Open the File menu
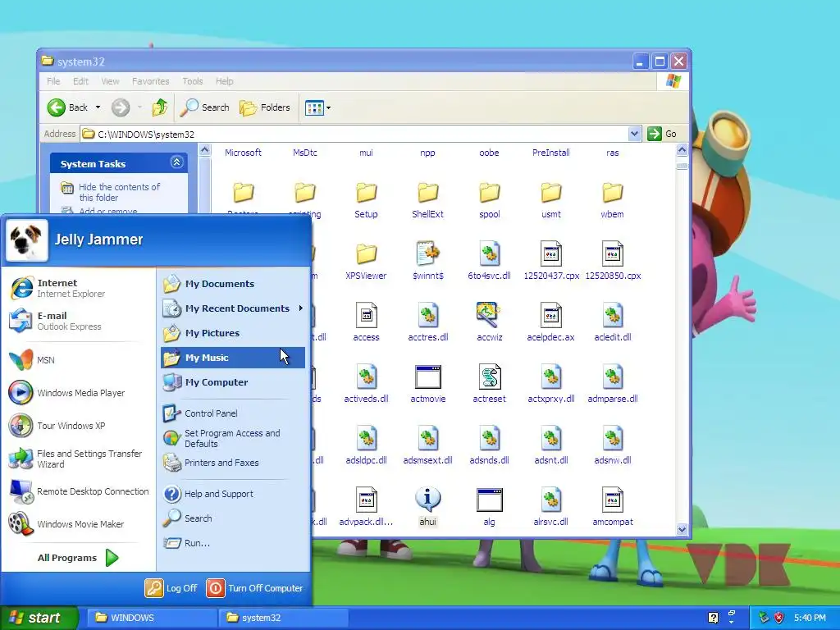The image size is (840, 630). [53, 81]
